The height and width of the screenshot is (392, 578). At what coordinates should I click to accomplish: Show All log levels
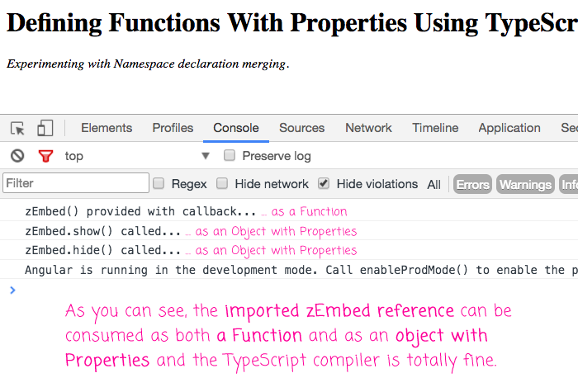(x=433, y=185)
